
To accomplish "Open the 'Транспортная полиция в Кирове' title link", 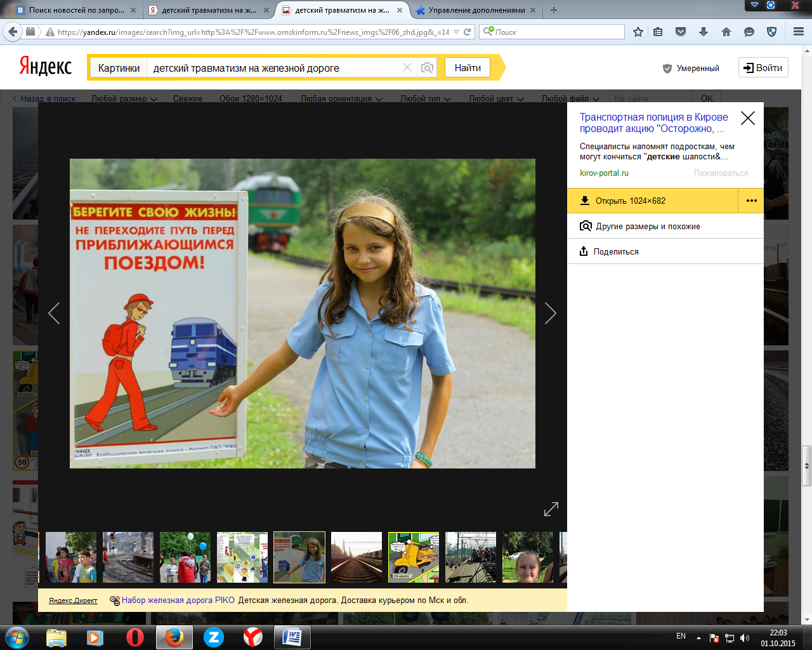I will tap(654, 123).
